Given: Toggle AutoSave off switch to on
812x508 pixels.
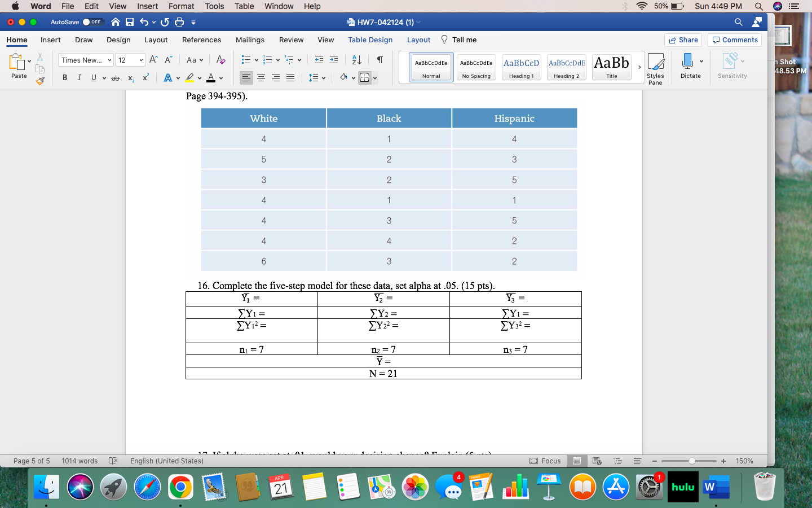Looking at the screenshot, I should tap(90, 21).
